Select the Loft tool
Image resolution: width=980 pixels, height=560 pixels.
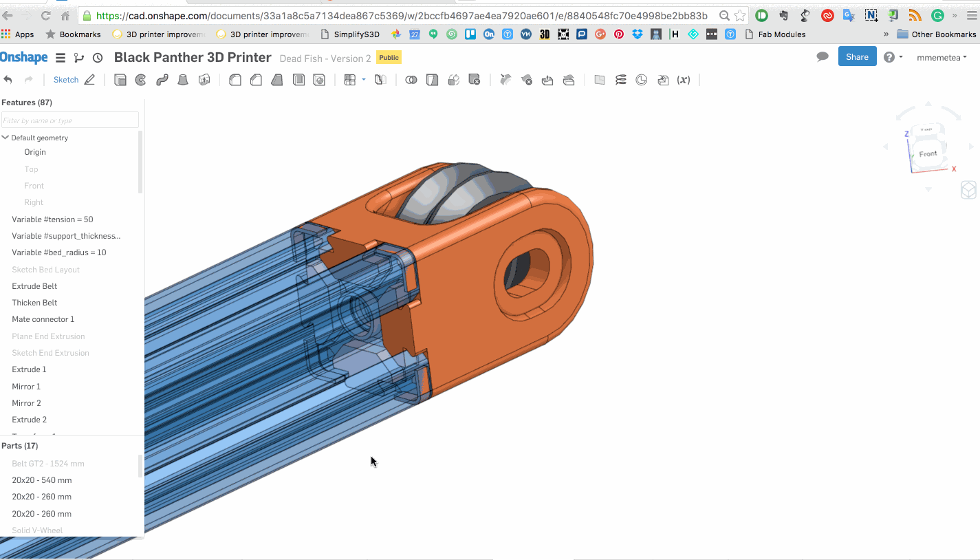coord(183,80)
